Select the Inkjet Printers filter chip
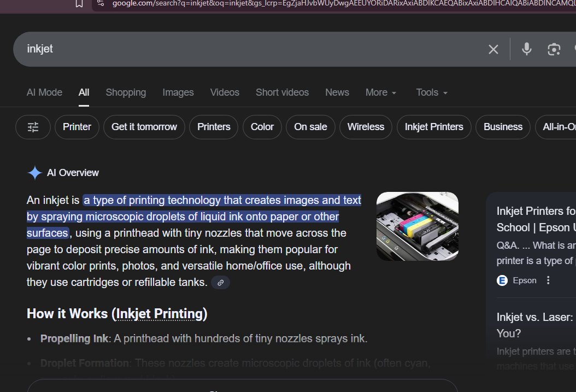576x392 pixels. pyautogui.click(x=434, y=127)
